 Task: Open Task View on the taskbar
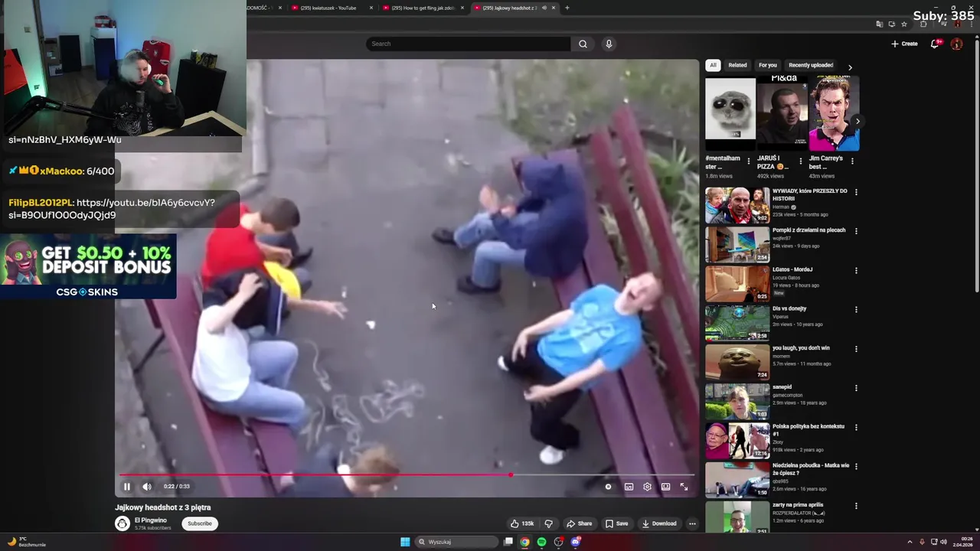point(508,542)
